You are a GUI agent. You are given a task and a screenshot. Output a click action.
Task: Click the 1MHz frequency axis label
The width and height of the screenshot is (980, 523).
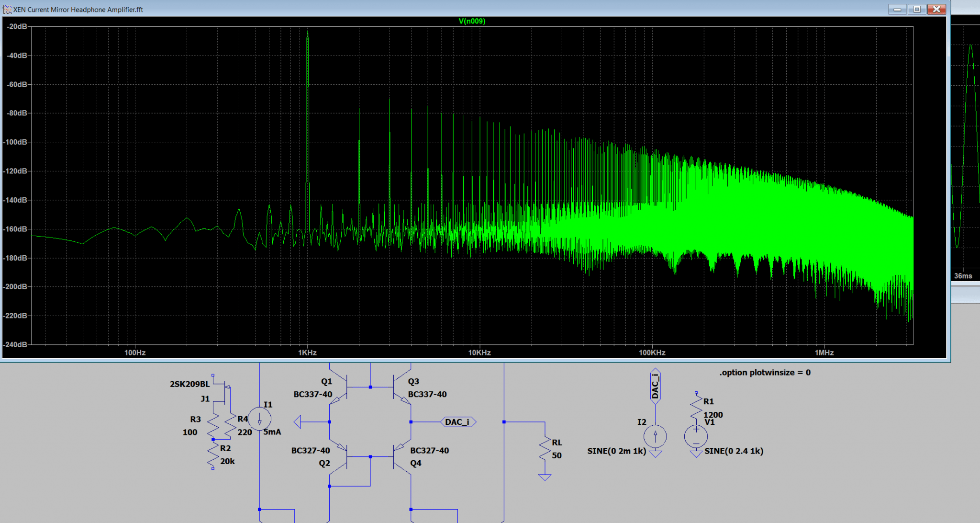click(824, 352)
